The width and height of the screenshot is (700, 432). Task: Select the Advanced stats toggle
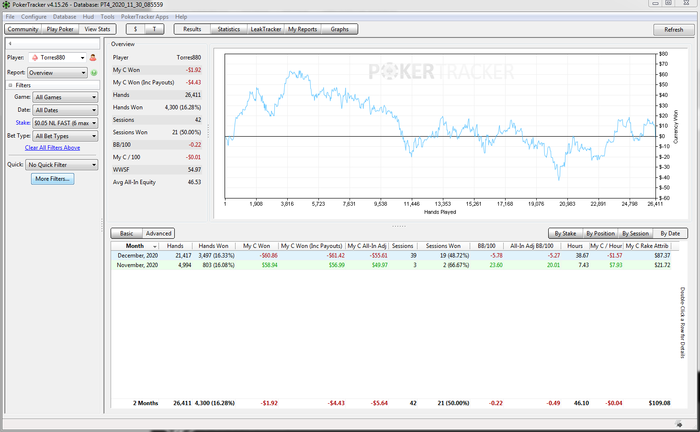coord(158,233)
